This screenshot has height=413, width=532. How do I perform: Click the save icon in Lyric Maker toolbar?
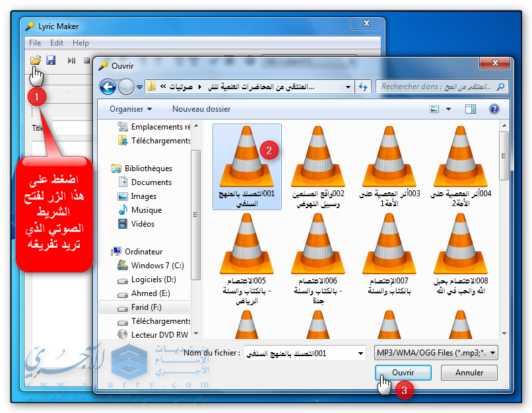point(51,60)
